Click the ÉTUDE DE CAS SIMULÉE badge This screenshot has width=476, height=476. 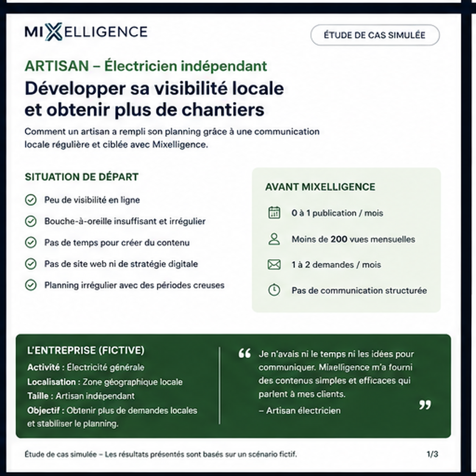point(375,35)
